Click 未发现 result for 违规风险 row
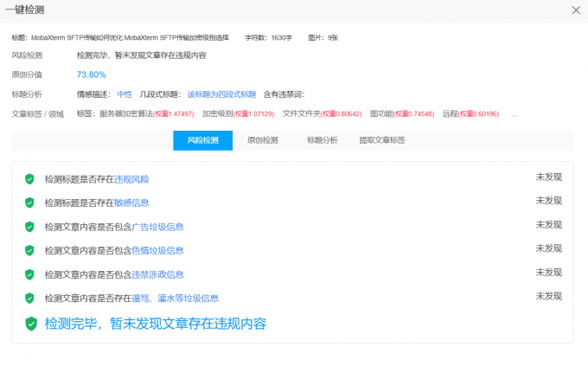The image size is (588, 367). pos(548,177)
